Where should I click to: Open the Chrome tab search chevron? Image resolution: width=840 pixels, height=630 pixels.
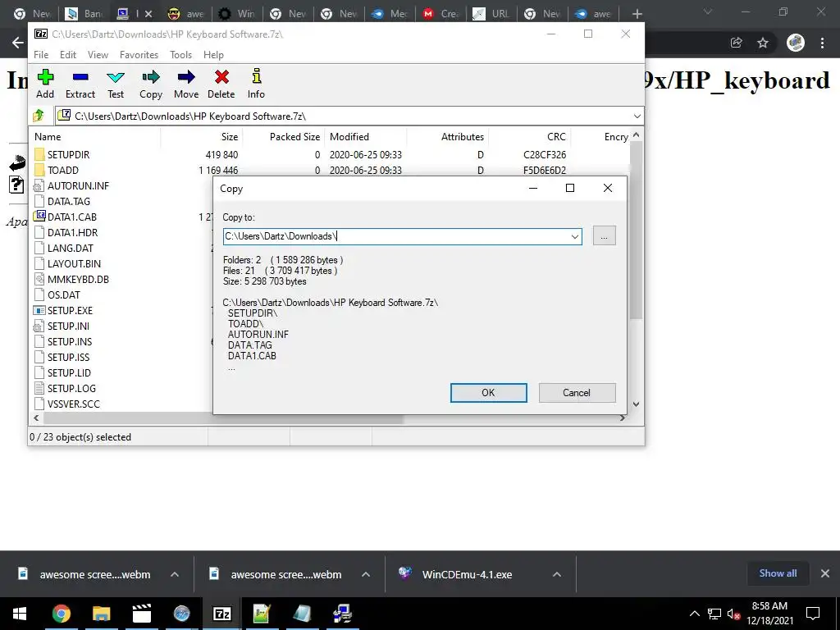tap(708, 11)
